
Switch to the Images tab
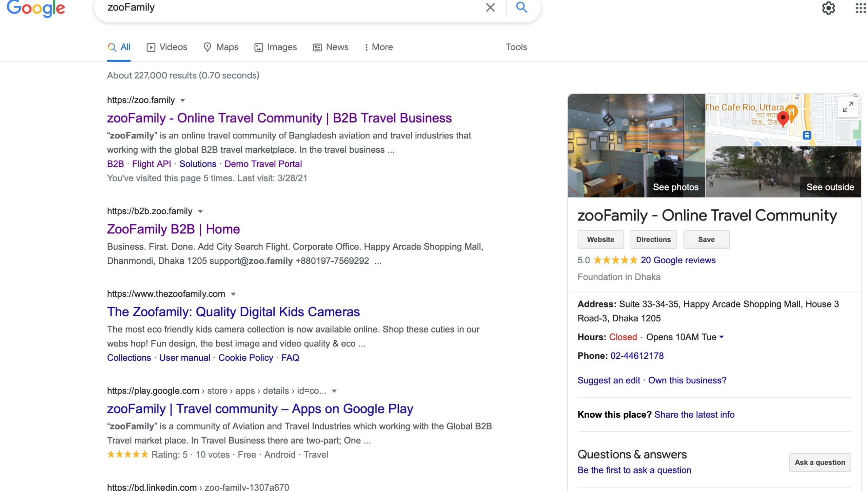pyautogui.click(x=276, y=47)
